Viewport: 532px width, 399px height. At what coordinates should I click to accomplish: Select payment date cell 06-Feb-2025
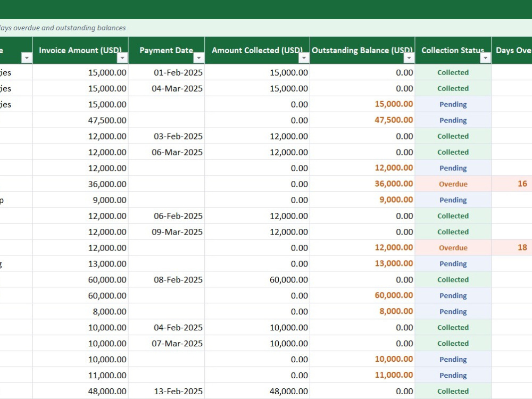pos(167,216)
